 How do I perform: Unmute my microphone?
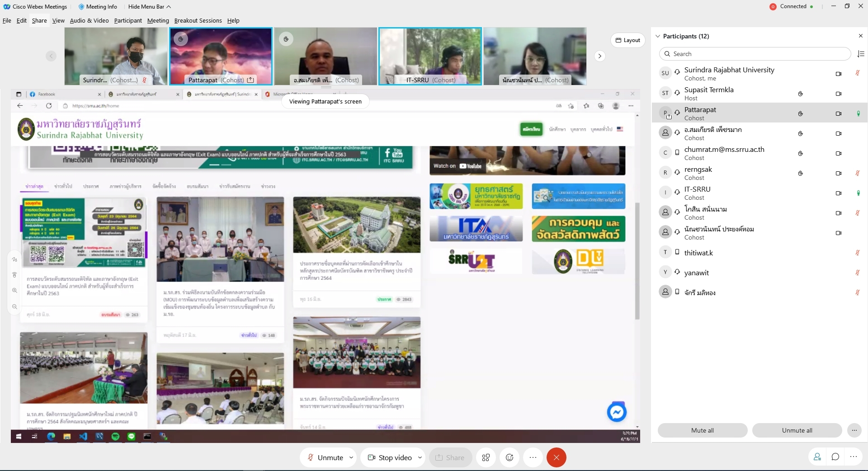click(x=325, y=457)
